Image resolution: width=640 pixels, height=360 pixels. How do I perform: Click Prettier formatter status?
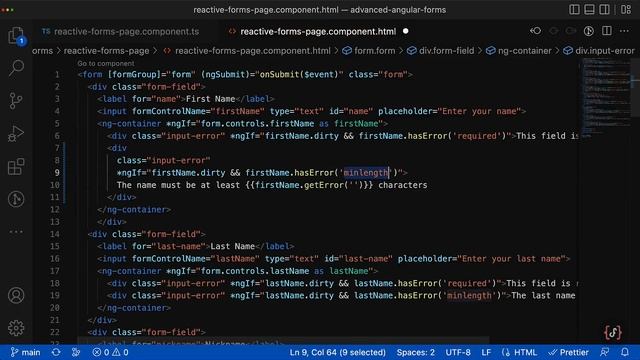[569, 352]
